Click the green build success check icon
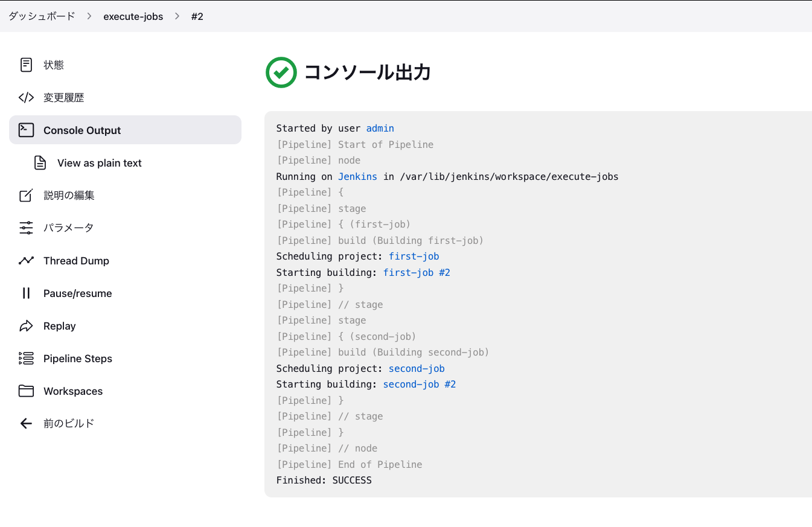 tap(281, 72)
